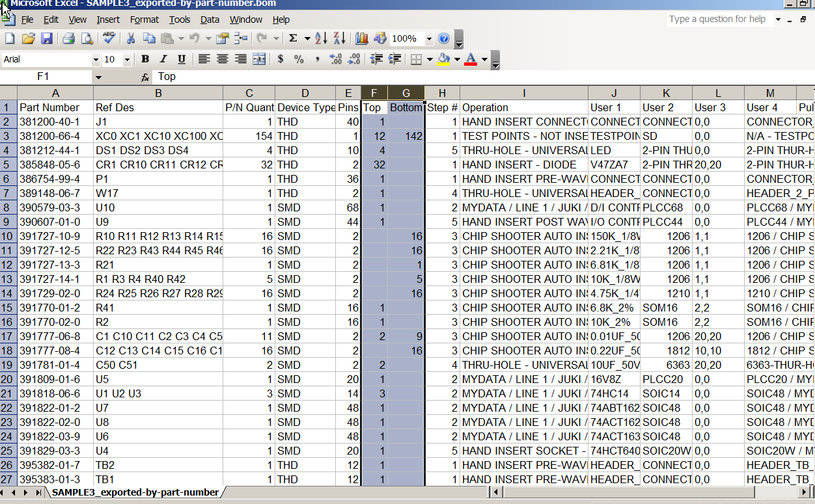The width and height of the screenshot is (815, 504).
Task: Run the spelling checker
Action: click(109, 38)
